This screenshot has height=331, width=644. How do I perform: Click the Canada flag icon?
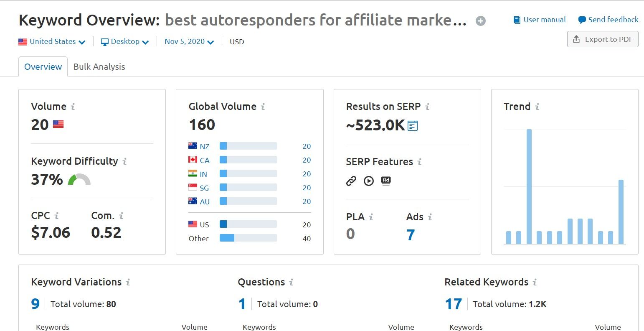click(193, 160)
